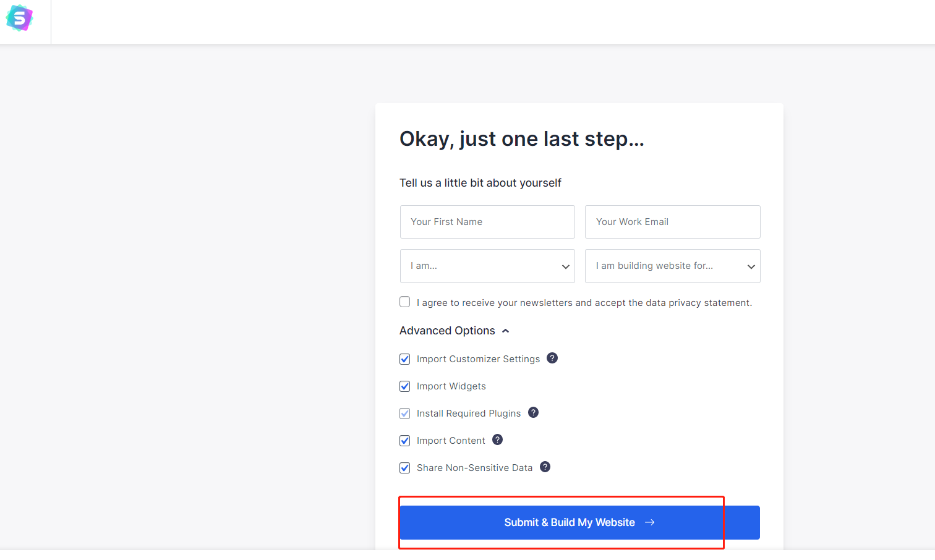
Task: Click help icon next to Import Content
Action: pos(497,439)
